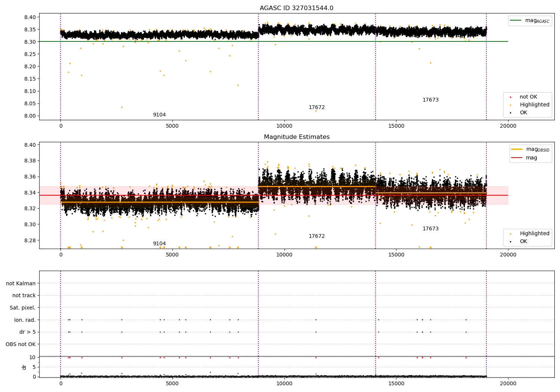Click the 'dr > 5' axis label
The width and height of the screenshot is (560, 392).
pos(28,332)
